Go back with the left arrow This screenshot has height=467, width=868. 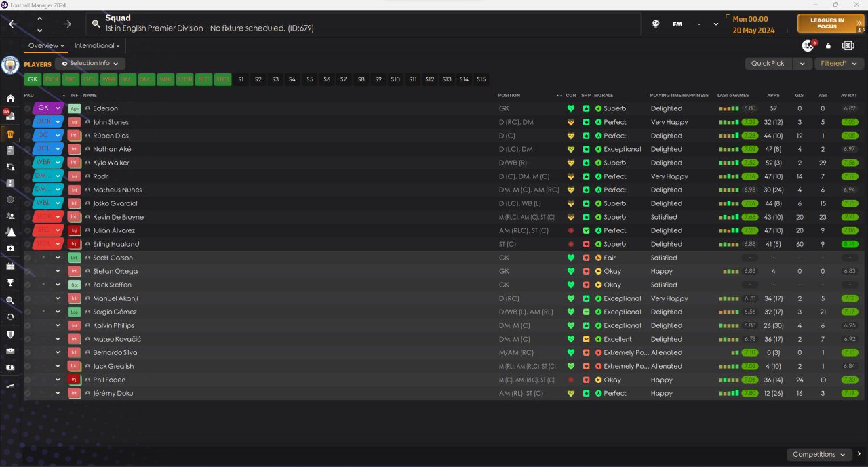coord(13,24)
